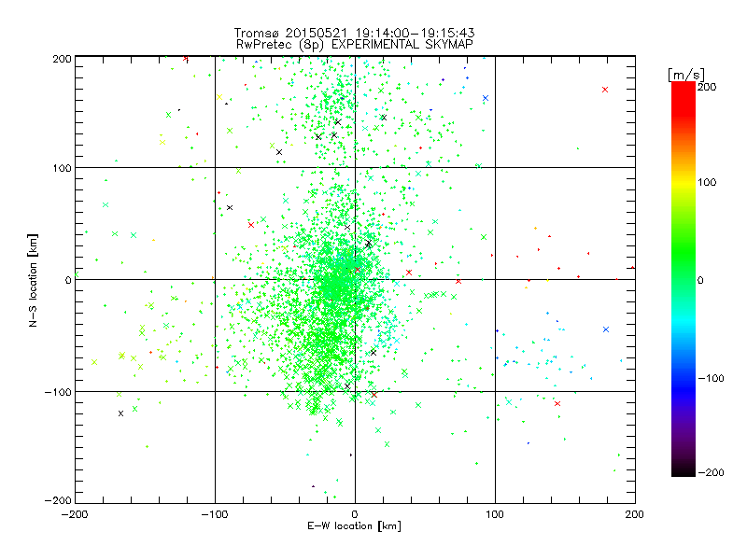Click the N-S axis tick label "100"

[x=63, y=168]
